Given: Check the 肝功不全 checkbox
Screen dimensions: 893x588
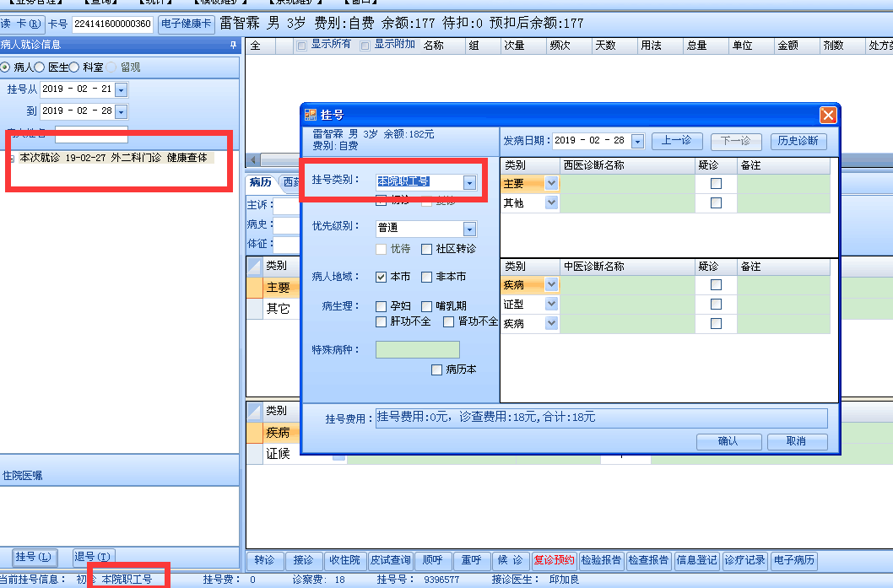Looking at the screenshot, I should click(381, 321).
